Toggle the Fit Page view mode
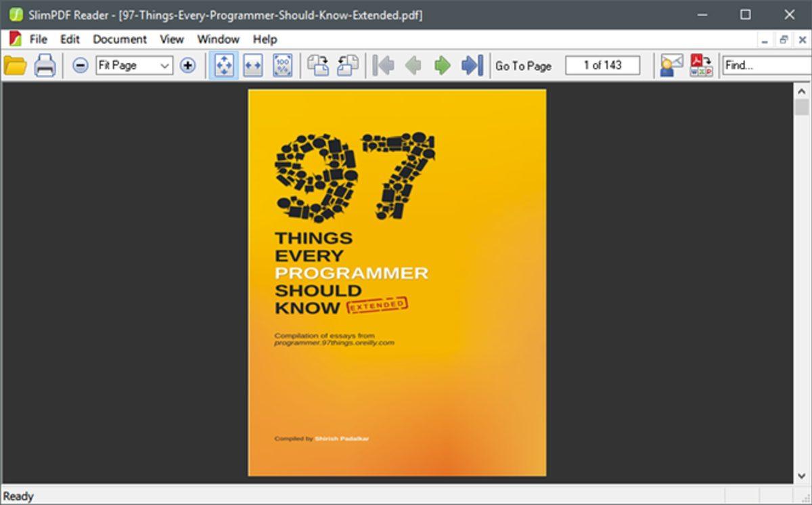Image resolution: width=812 pixels, height=505 pixels. (x=223, y=66)
